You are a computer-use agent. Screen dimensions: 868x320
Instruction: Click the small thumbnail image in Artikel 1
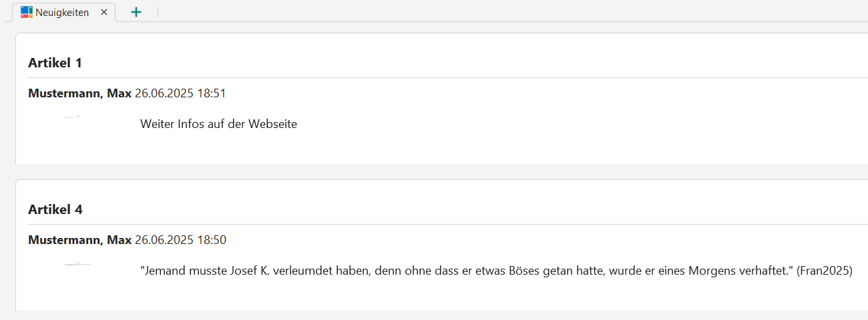pos(73,117)
